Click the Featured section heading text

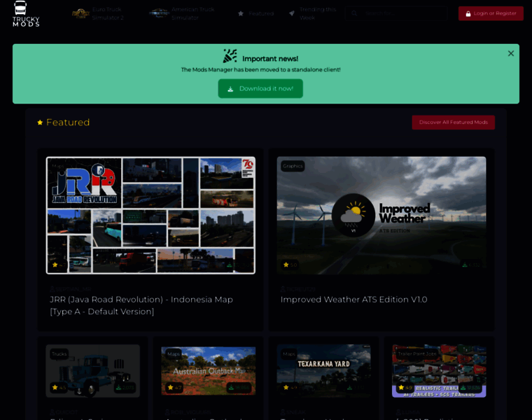[x=68, y=122]
